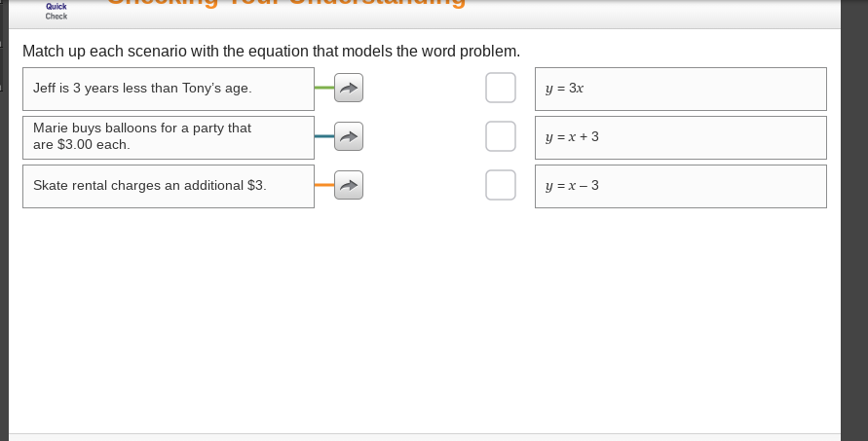Click the 'Match up each scenario' instruction text
868x441 pixels.
coord(271,52)
